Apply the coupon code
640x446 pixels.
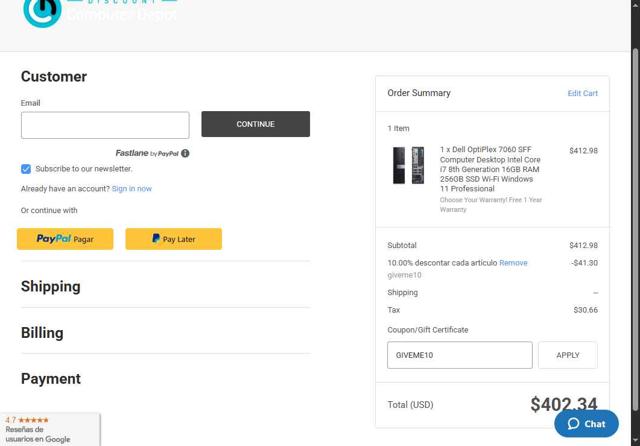[x=567, y=355]
